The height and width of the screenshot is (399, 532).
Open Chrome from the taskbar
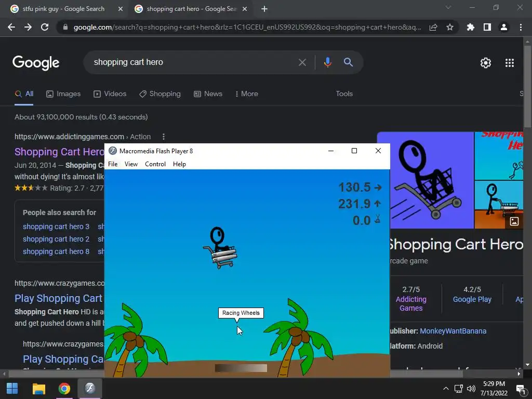point(64,389)
